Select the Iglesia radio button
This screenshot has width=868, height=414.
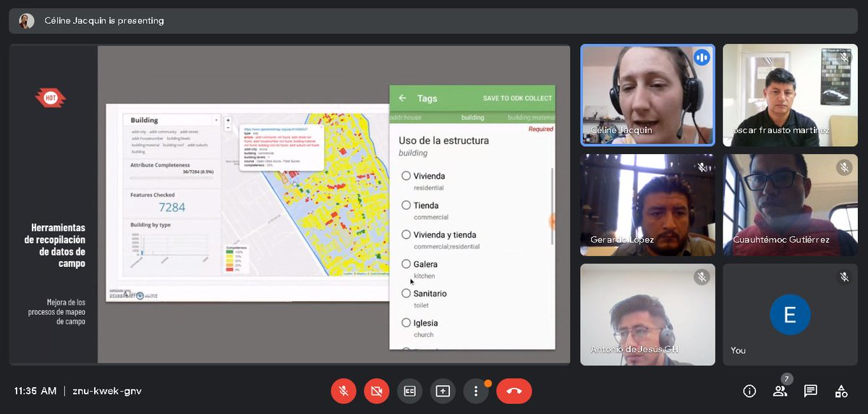406,323
